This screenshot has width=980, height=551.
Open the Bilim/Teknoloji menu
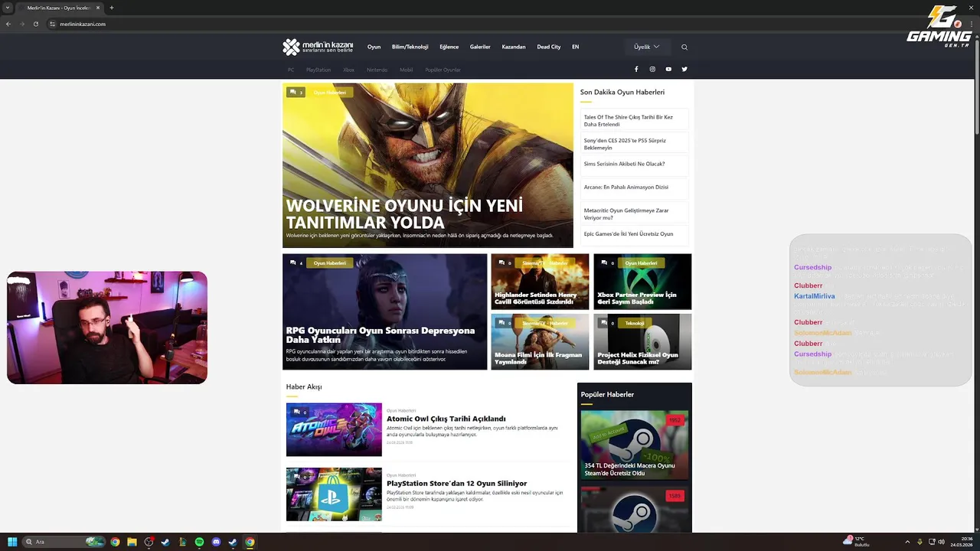pos(410,47)
